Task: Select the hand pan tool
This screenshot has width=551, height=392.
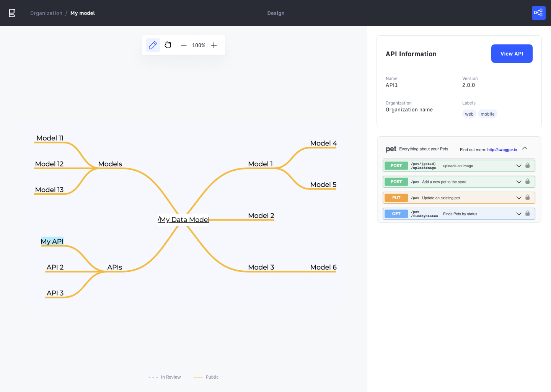Action: coord(168,45)
